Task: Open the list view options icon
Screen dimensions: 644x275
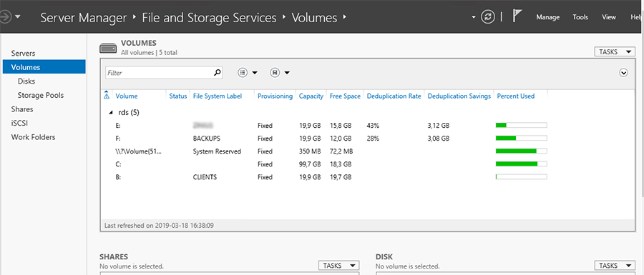Action: click(x=243, y=73)
